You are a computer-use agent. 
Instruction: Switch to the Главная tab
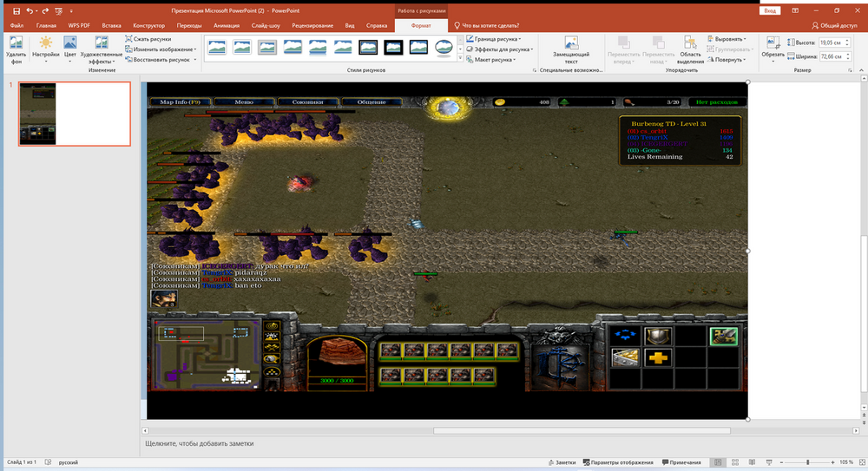coord(46,25)
